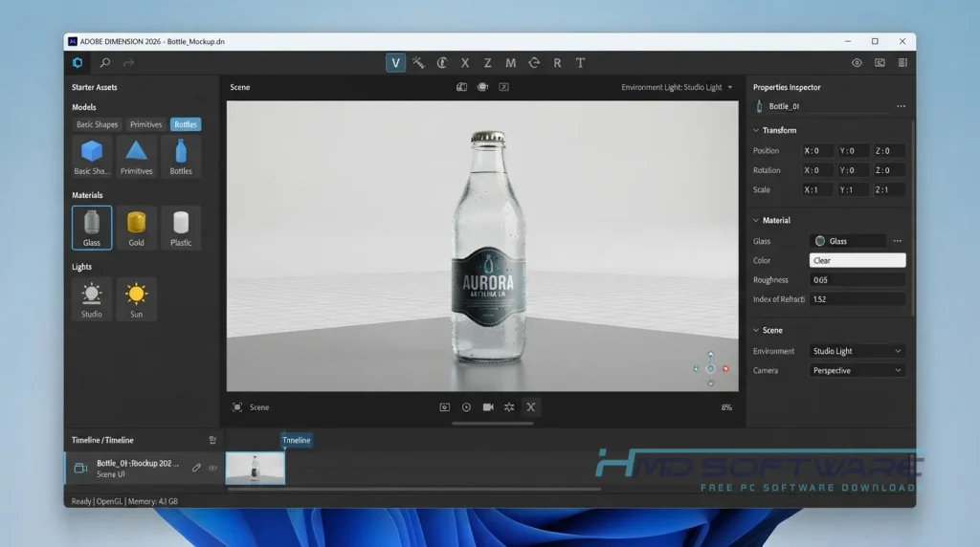This screenshot has height=547, width=980.
Task: Switch to the Primitives tab
Action: [x=145, y=124]
